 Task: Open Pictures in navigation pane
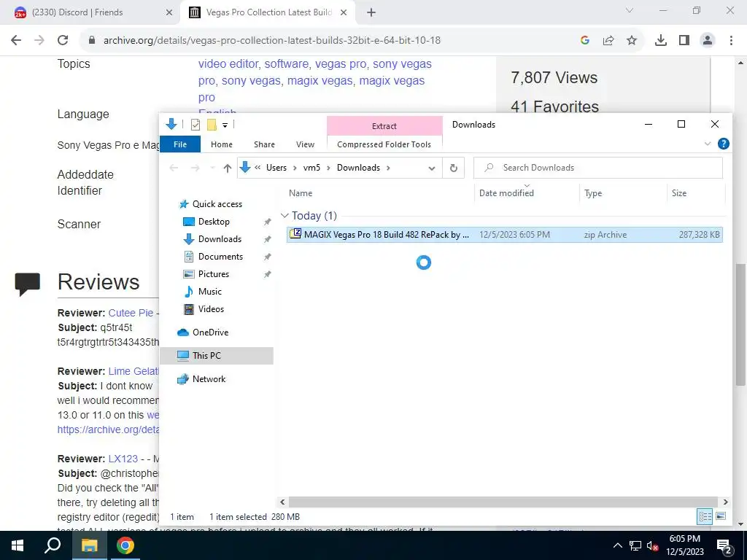(x=214, y=274)
